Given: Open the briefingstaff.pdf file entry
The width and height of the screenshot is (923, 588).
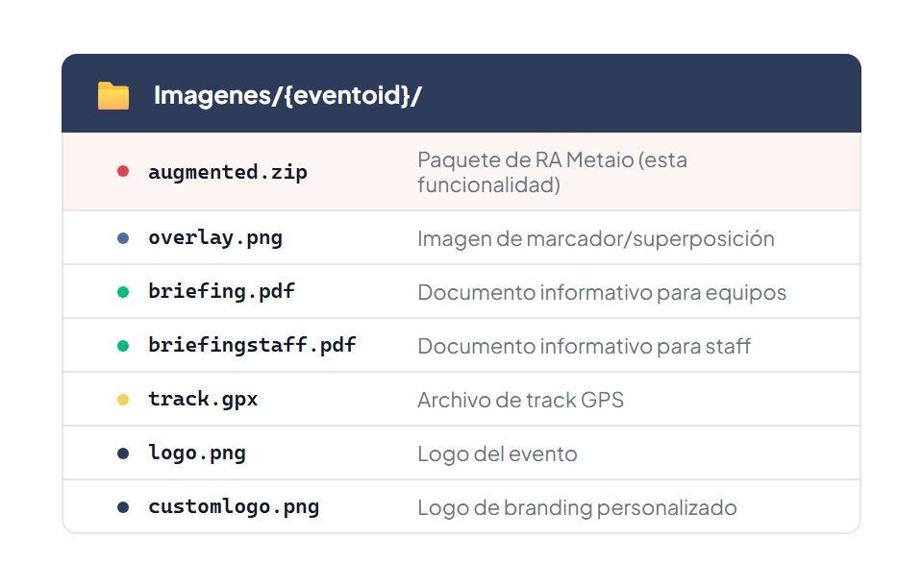Looking at the screenshot, I should click(x=252, y=345).
